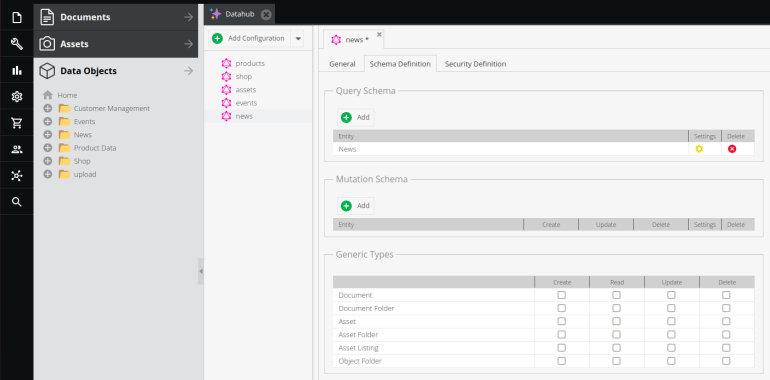
Task: Click the yellow settings gear for News entity
Action: (x=699, y=149)
